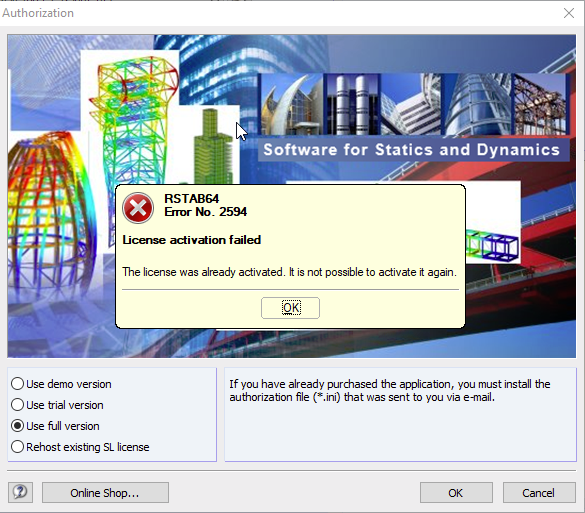
Task: Open the Online Shop
Action: 105,492
